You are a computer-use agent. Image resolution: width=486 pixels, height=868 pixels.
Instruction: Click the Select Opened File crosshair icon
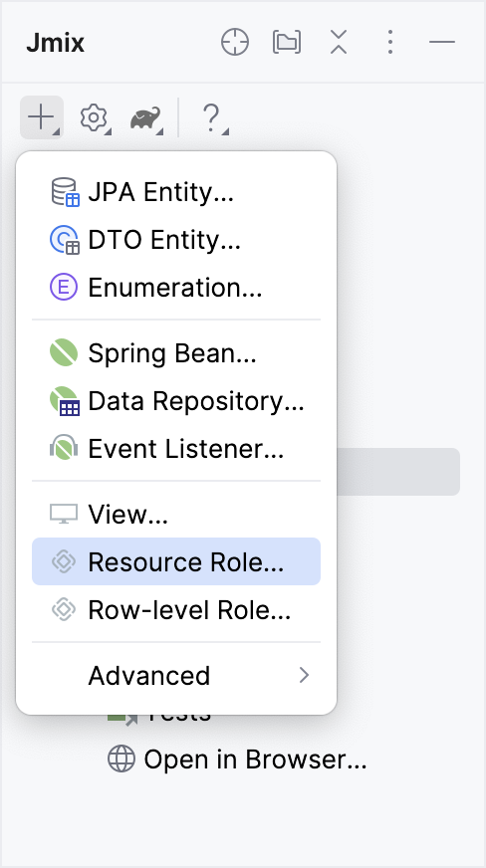(235, 42)
